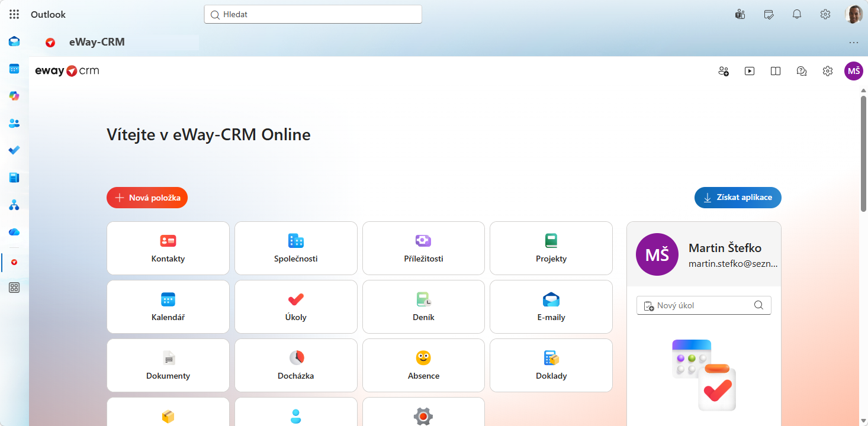Open the Úkoly module
The image size is (868, 426).
point(296,307)
